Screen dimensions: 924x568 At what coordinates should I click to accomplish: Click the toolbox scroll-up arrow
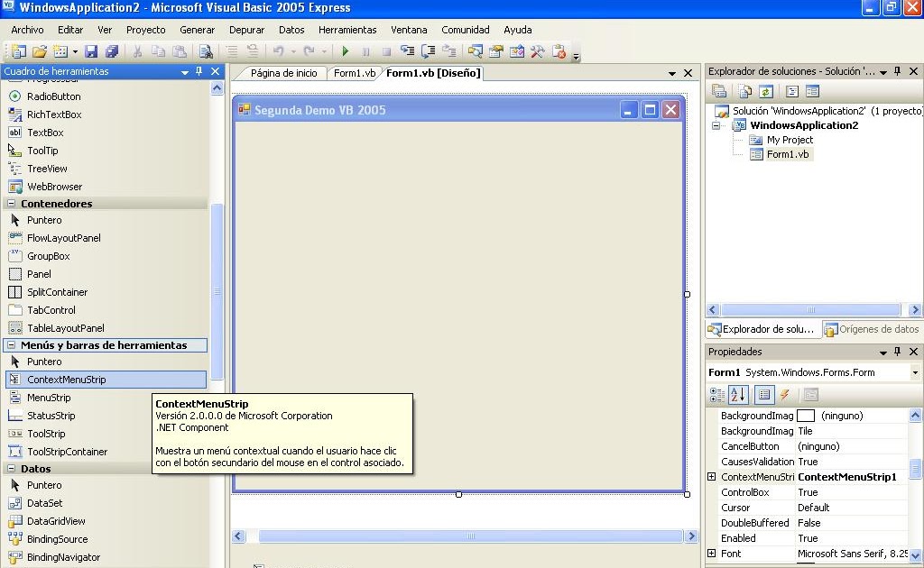point(217,88)
